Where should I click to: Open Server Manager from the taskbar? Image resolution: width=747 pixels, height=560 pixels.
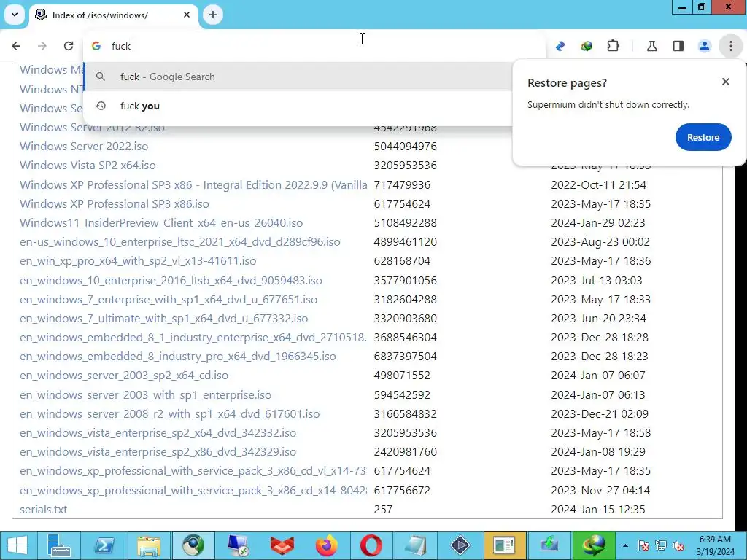coord(60,545)
